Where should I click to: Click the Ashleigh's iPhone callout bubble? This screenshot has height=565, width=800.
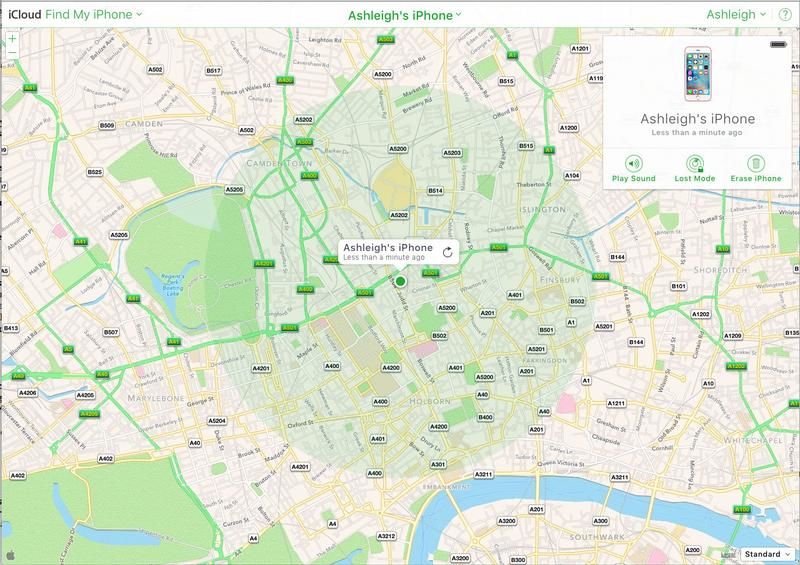[398, 252]
